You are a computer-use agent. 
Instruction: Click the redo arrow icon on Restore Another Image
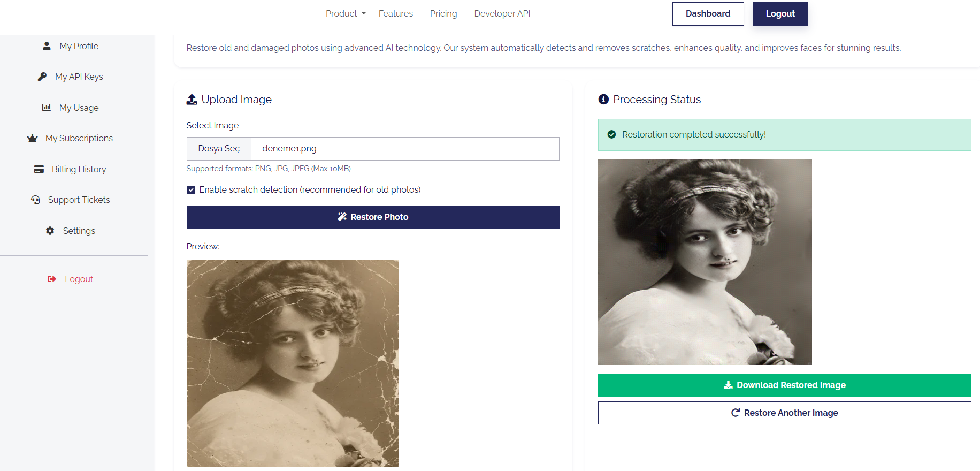tap(736, 413)
